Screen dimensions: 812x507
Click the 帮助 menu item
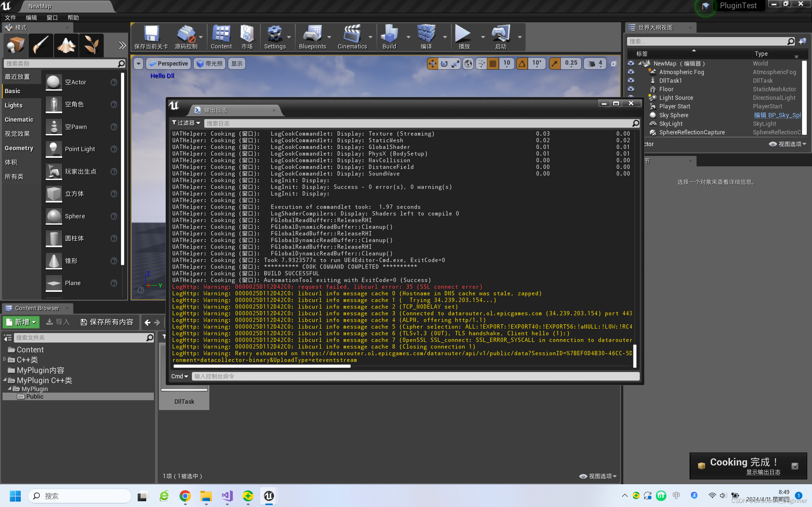coord(73,17)
